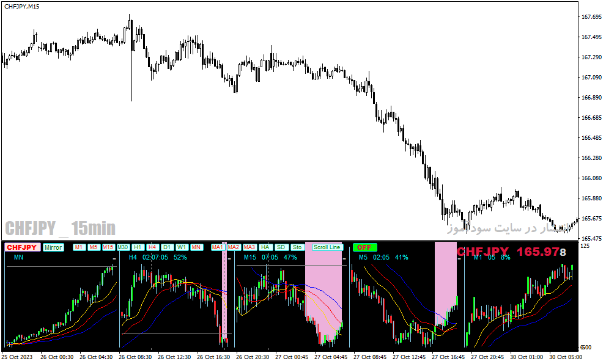Enable the HA Heiken Ashi button
The image size is (606, 364).
(265, 247)
